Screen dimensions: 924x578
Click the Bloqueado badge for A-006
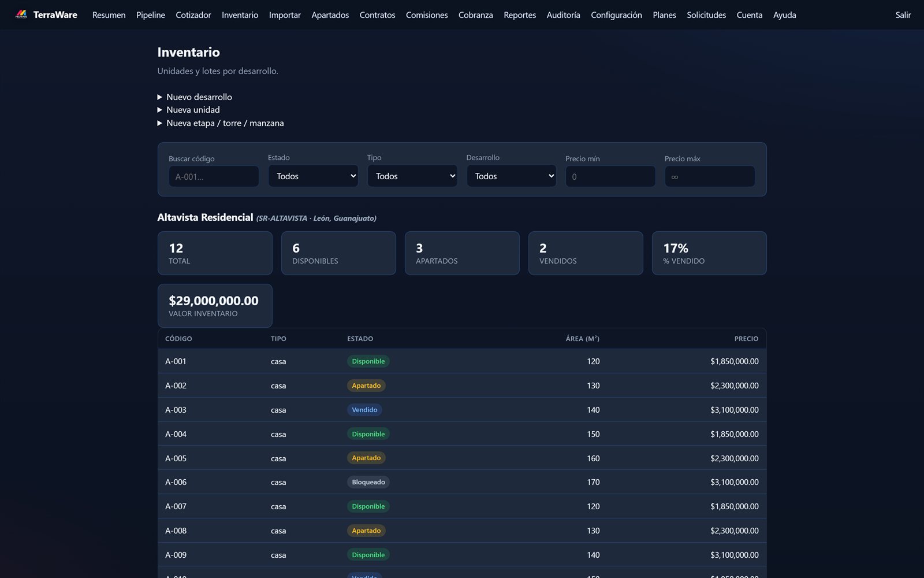point(368,482)
